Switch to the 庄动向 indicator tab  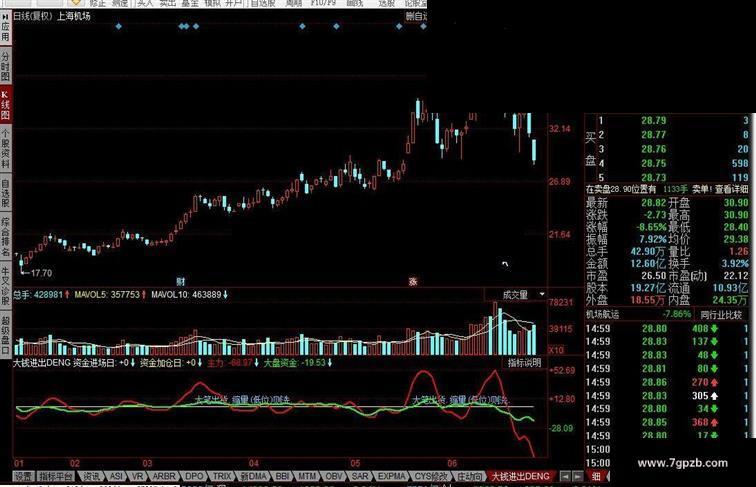click(x=469, y=476)
